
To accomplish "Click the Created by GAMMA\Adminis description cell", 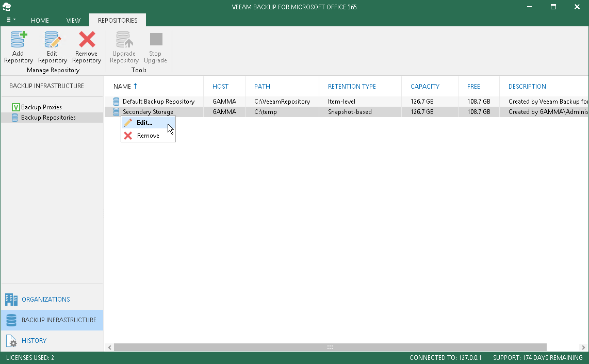I will (x=548, y=112).
